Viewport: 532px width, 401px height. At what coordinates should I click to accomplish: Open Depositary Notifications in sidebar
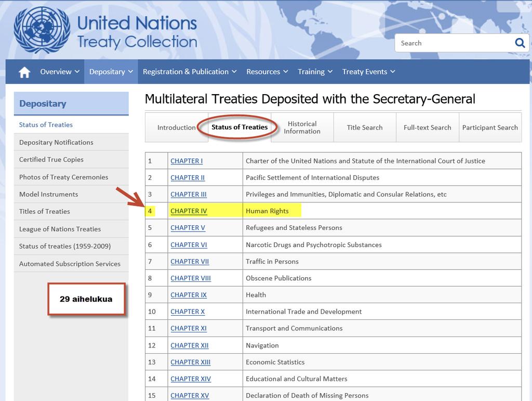click(x=71, y=143)
